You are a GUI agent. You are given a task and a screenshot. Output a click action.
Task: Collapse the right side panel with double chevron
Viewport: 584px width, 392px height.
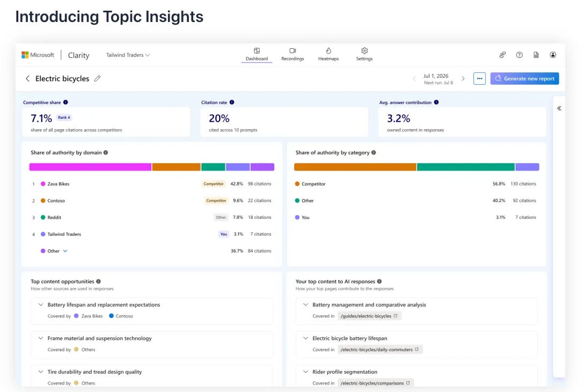click(559, 108)
